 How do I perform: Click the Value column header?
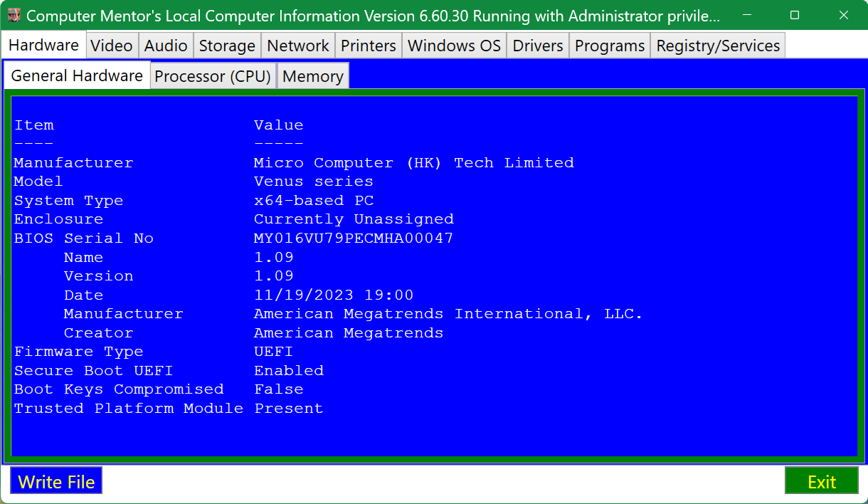coord(279,125)
